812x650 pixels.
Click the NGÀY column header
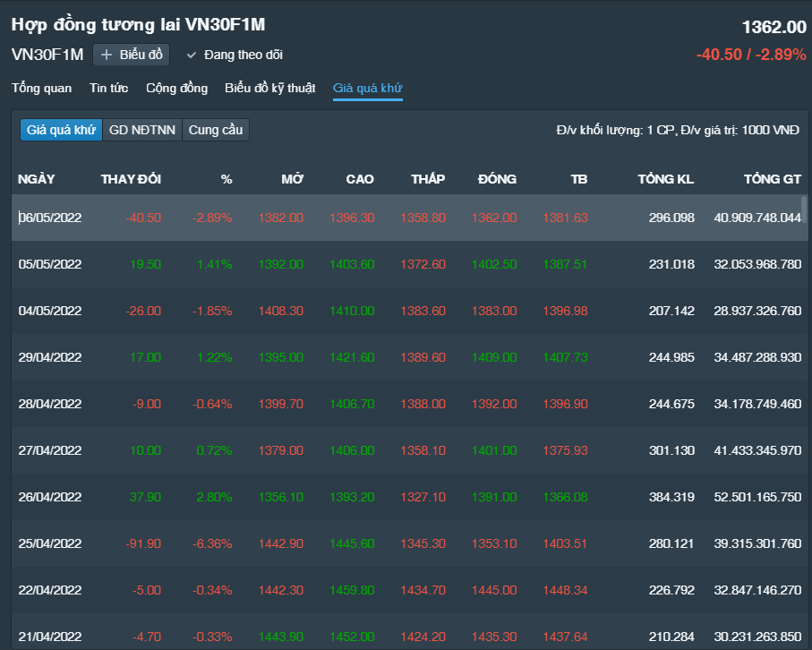pyautogui.click(x=37, y=179)
